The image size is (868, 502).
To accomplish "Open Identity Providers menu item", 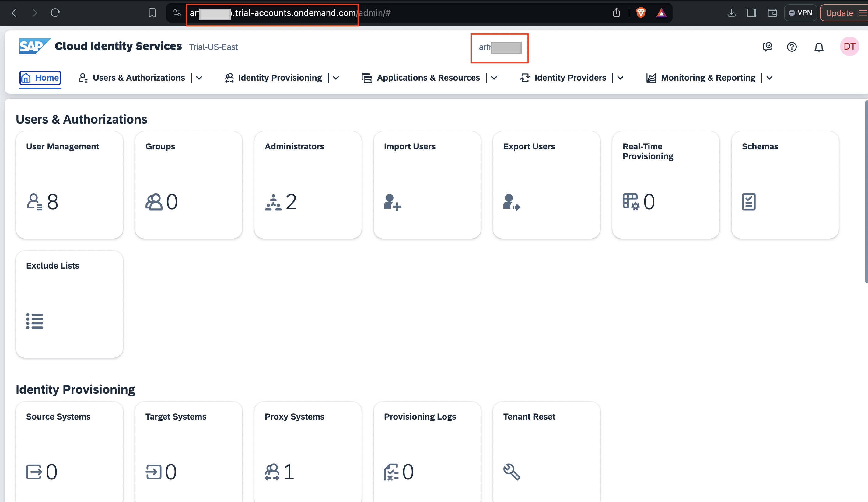I will [x=563, y=78].
